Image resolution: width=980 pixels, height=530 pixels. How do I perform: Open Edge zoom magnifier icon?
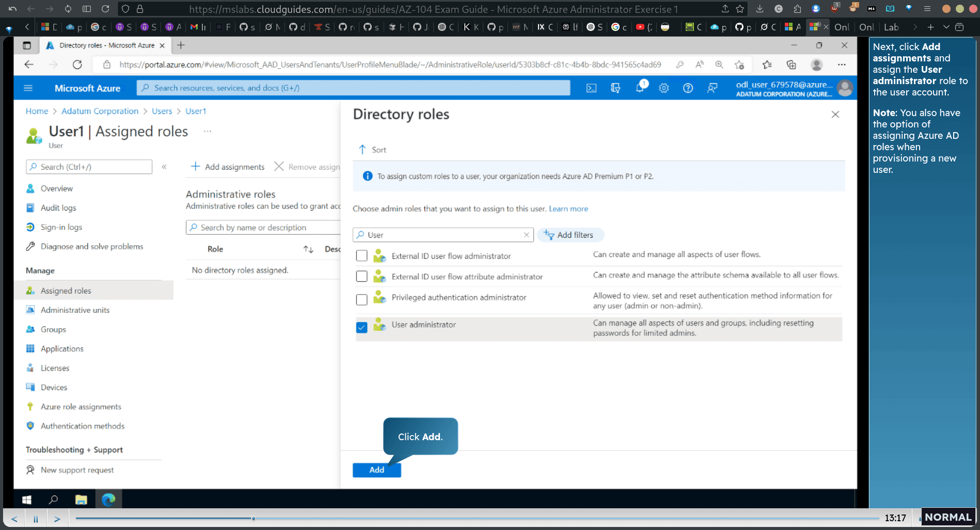click(x=719, y=65)
